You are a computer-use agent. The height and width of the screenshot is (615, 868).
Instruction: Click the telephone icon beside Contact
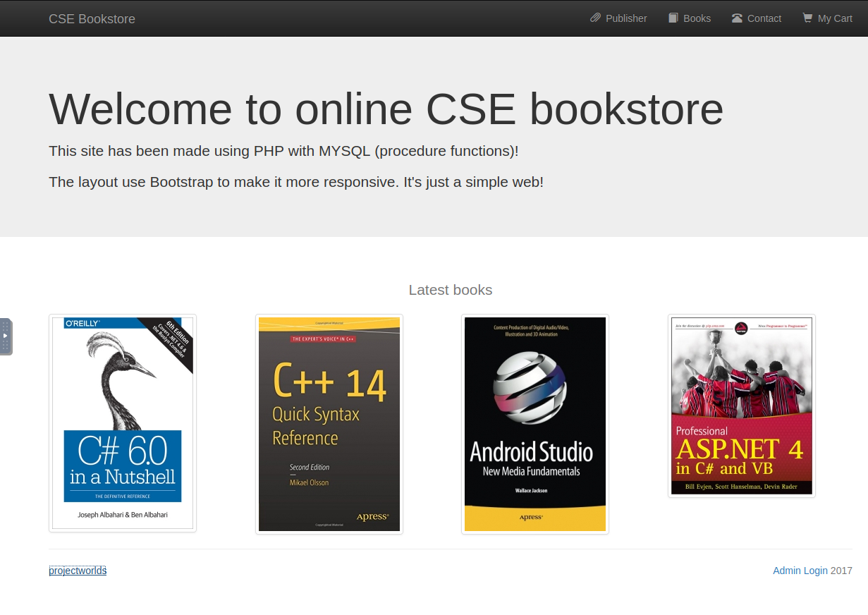tap(737, 18)
